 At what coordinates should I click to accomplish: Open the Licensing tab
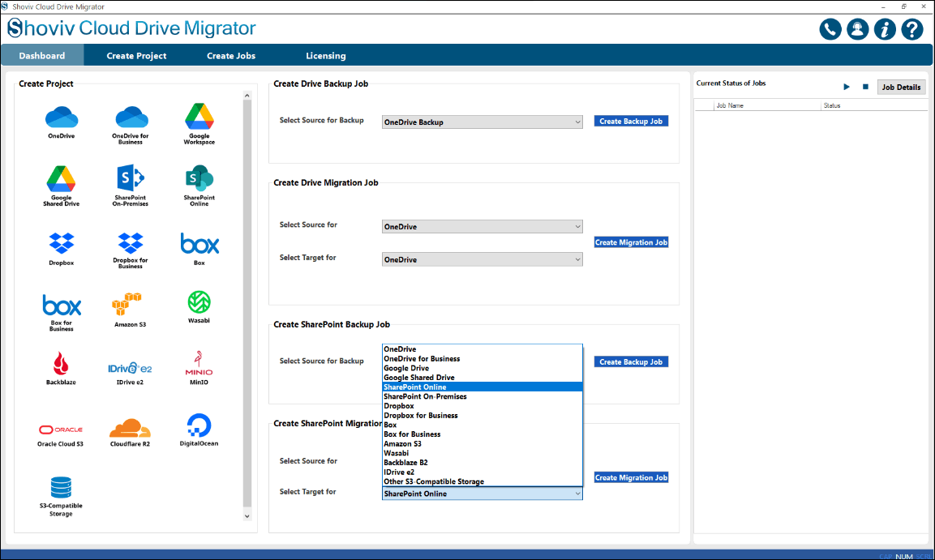point(325,55)
